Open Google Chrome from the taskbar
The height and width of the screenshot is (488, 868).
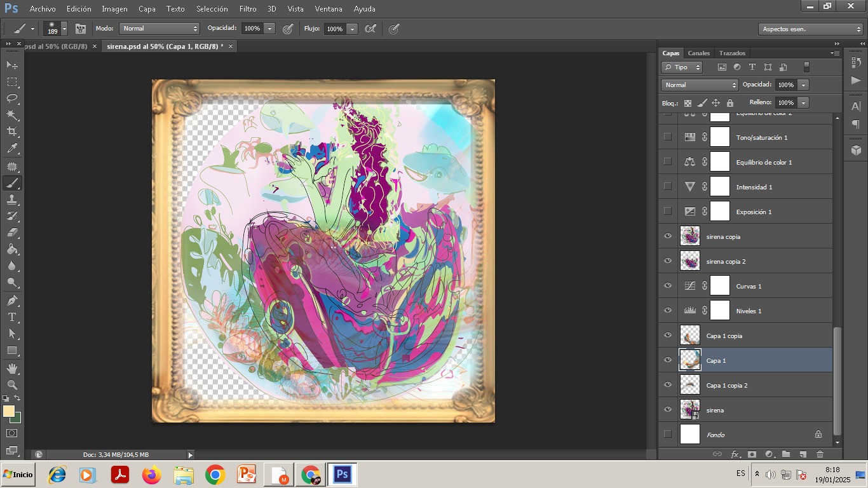click(x=215, y=475)
